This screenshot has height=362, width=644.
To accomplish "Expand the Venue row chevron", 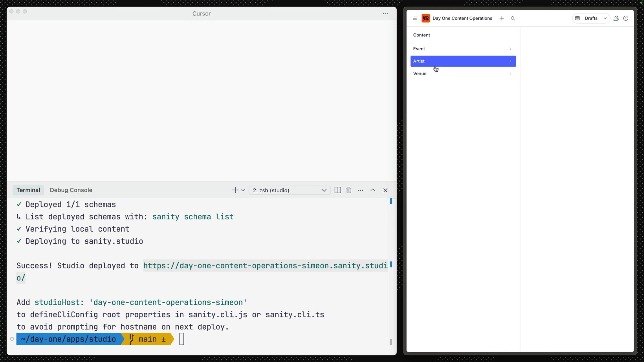I will point(510,74).
